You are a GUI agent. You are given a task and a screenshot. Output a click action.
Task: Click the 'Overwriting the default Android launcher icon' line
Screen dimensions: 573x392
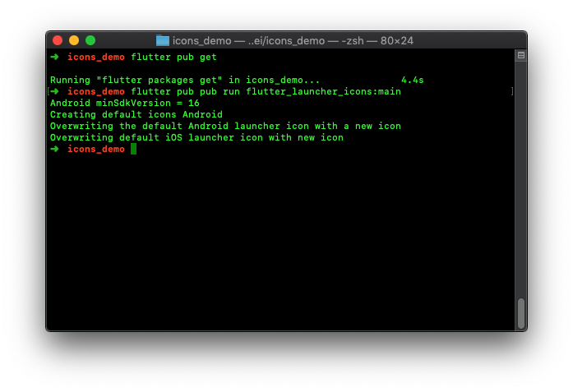[225, 126]
